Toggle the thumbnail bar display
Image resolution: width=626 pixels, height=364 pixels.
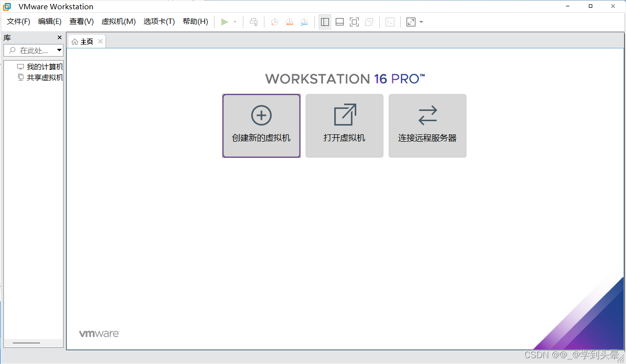click(x=339, y=22)
